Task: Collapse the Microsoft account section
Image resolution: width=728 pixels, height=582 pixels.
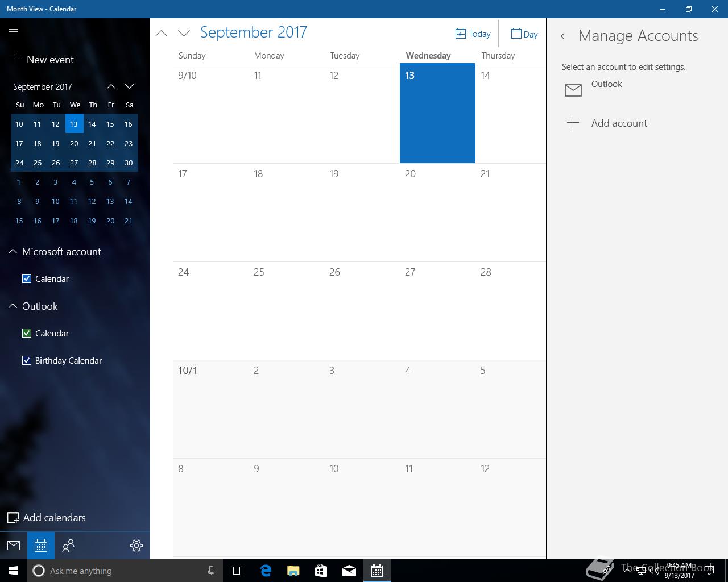Action: click(13, 251)
